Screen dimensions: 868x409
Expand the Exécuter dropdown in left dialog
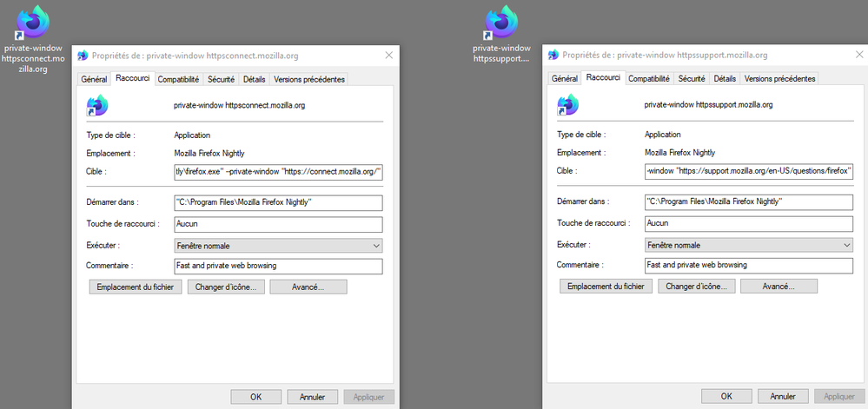pyautogui.click(x=375, y=246)
